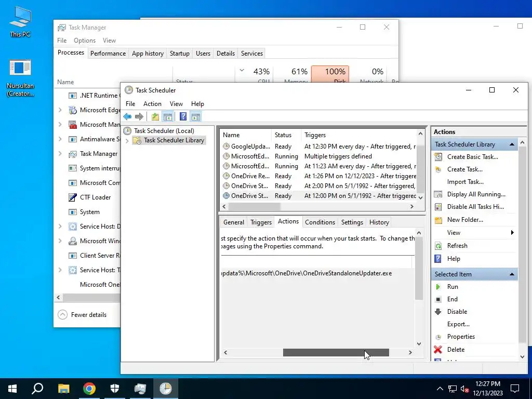Viewport: 532px width, 399px height.
Task: Open Google Chrome from taskbar
Action: point(89,389)
